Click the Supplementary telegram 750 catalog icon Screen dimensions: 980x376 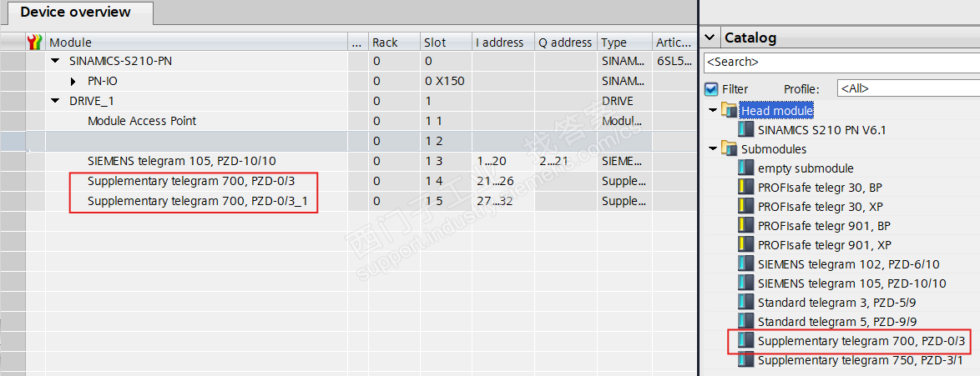point(745,360)
